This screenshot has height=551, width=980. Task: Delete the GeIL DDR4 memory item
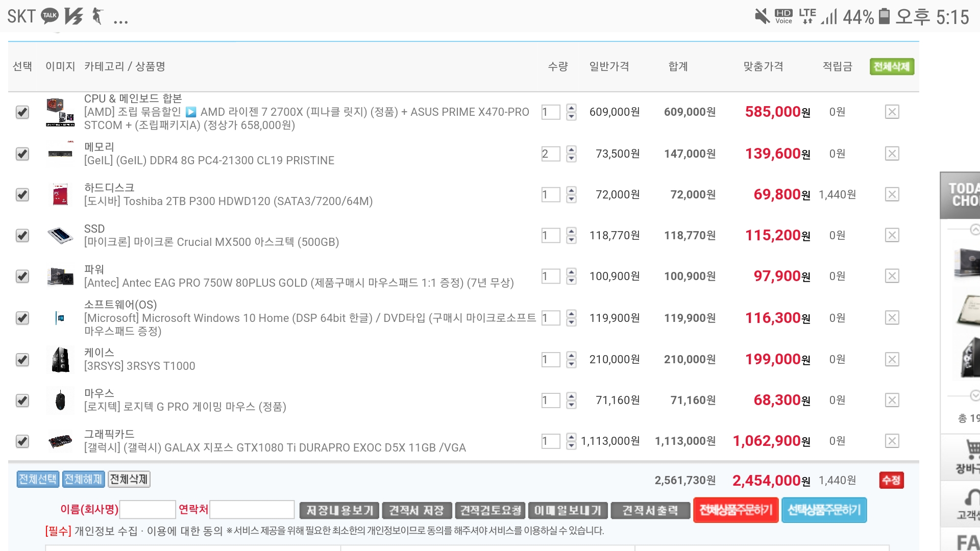tap(892, 154)
